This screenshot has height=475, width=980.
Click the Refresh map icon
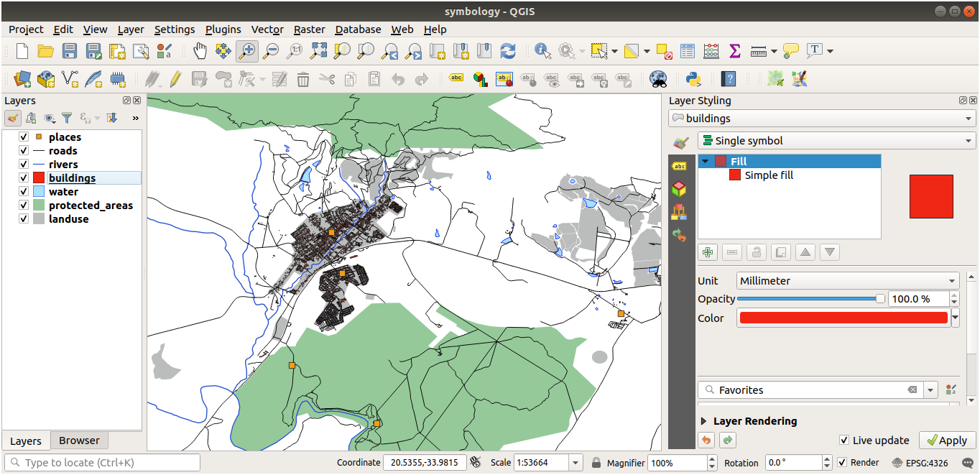508,51
